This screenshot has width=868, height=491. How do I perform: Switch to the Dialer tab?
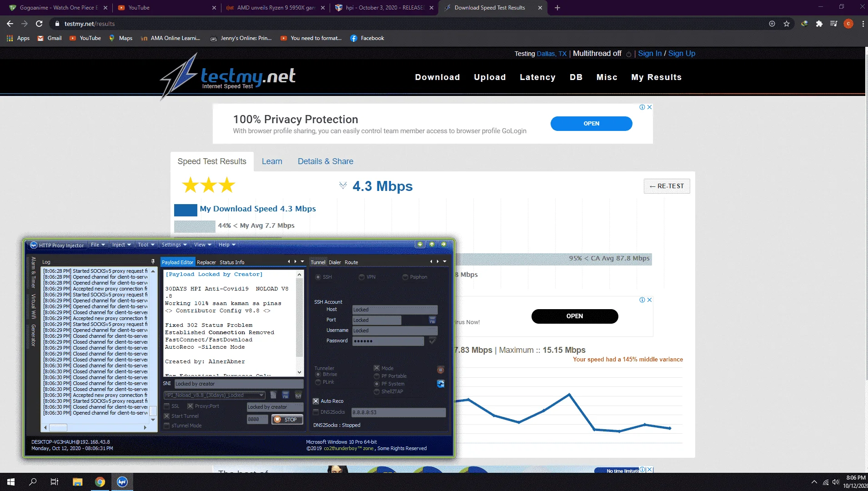pyautogui.click(x=335, y=262)
